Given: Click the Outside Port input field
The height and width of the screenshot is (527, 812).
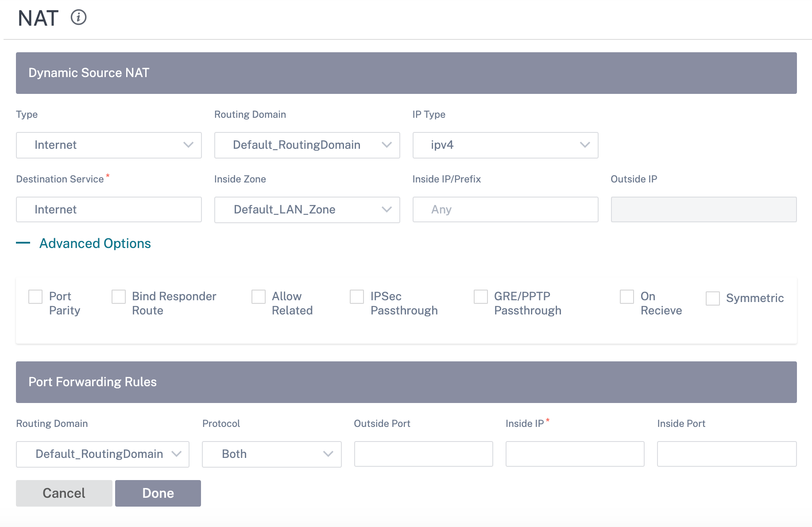Looking at the screenshot, I should click(x=424, y=454).
